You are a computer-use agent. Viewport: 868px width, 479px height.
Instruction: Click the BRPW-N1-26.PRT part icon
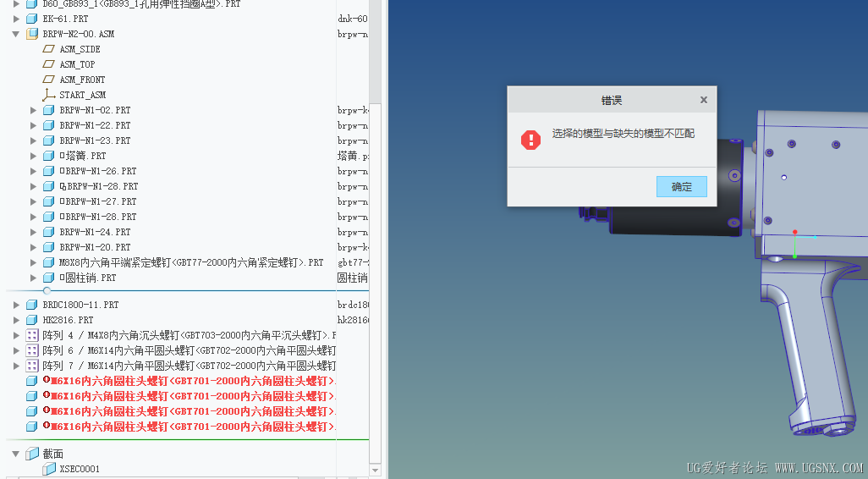49,171
